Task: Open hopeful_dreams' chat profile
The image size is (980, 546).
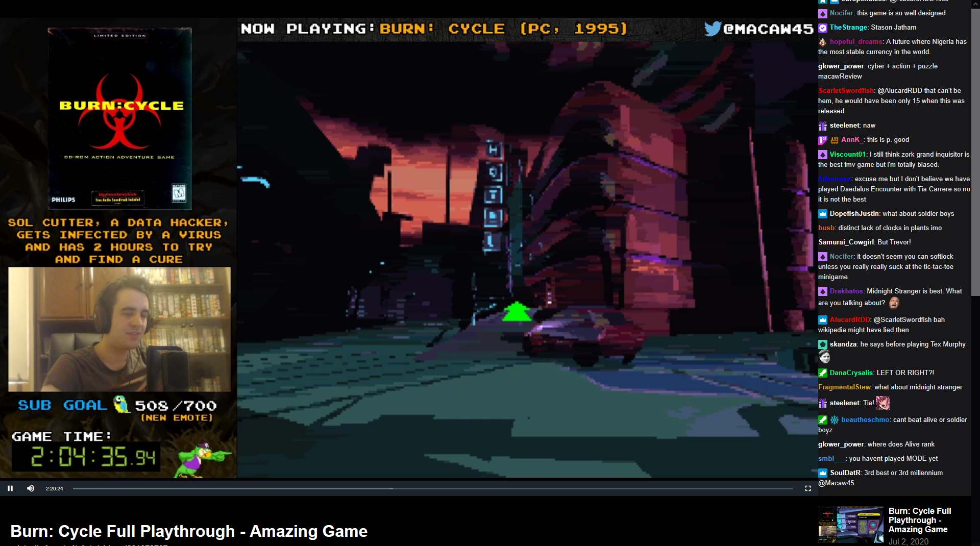Action: [x=856, y=42]
